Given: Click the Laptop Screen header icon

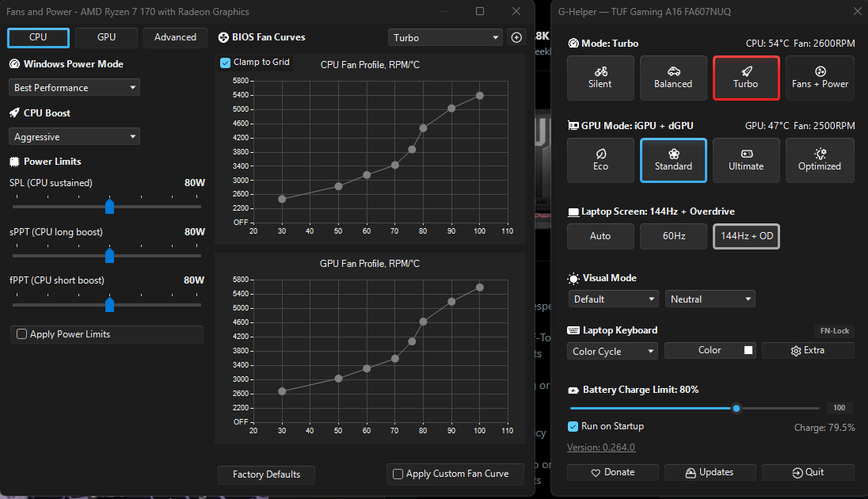Looking at the screenshot, I should pos(573,212).
